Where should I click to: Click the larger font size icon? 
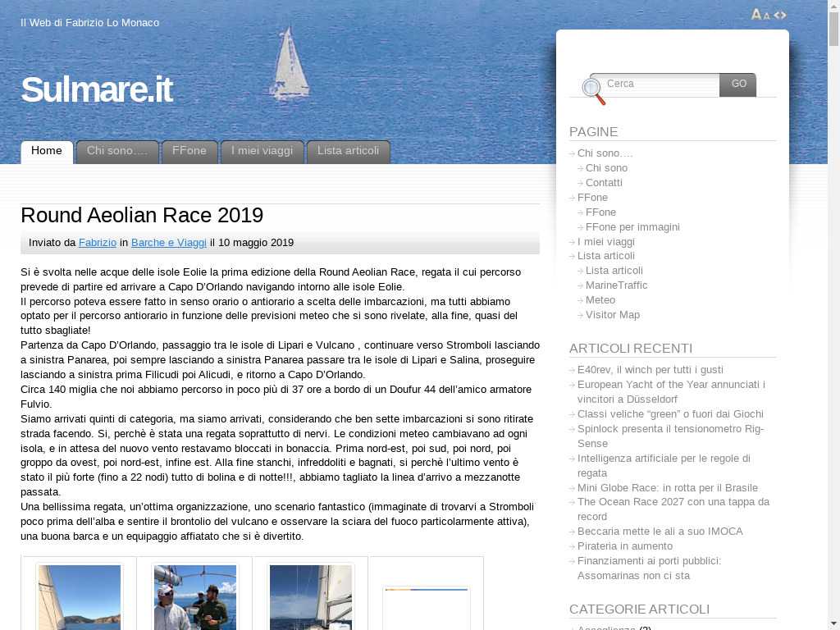[x=756, y=14]
